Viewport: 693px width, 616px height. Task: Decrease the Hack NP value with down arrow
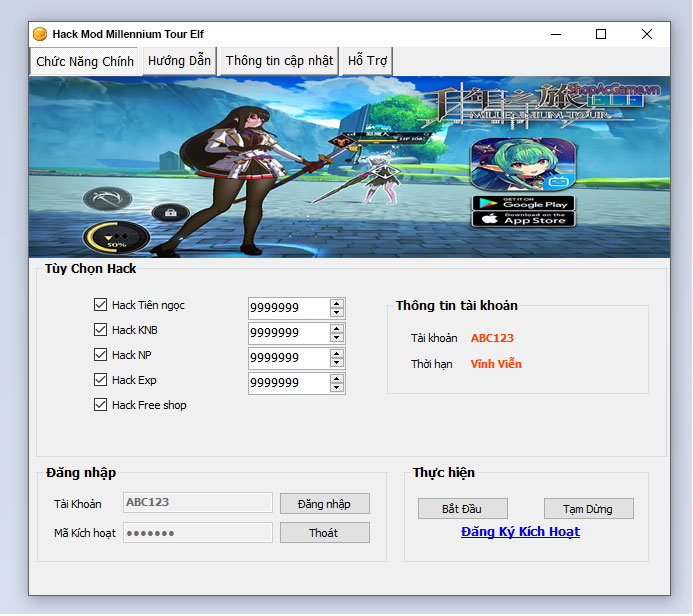(x=337, y=362)
